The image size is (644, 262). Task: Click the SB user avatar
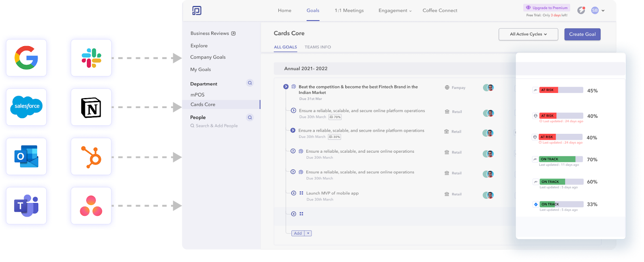595,10
